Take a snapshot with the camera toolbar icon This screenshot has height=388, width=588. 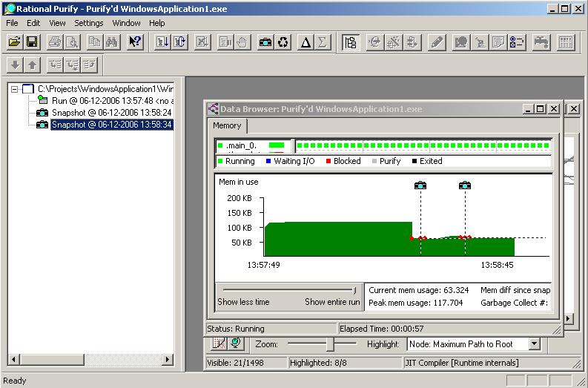tap(265, 42)
